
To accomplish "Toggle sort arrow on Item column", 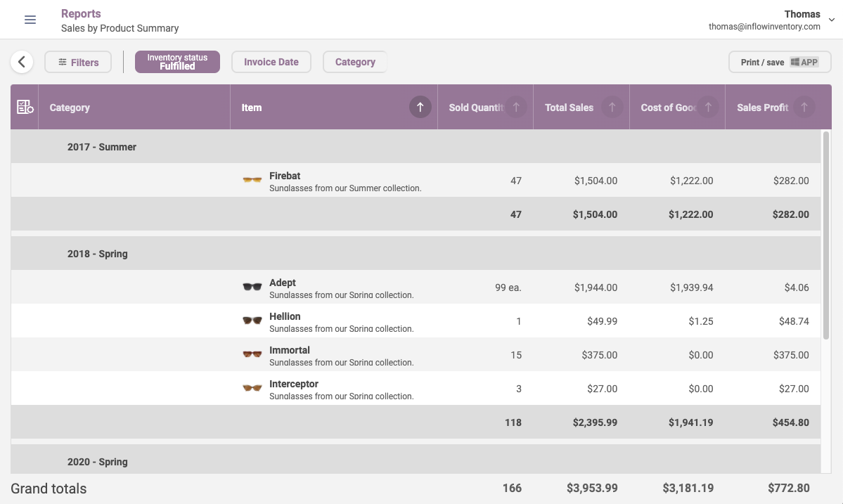I will pyautogui.click(x=420, y=108).
